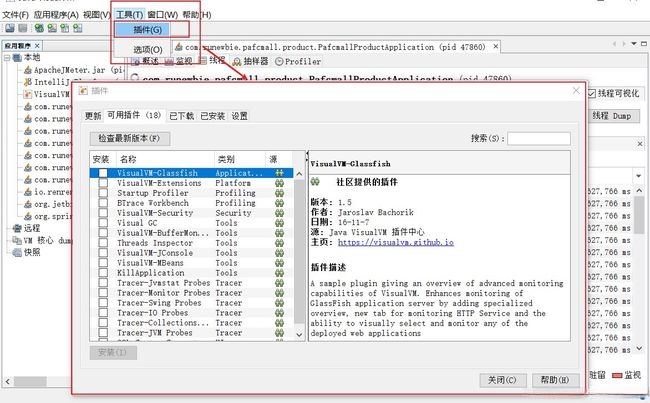Click the first toolbar icon (Load)
Viewport: 650px width, 403px height.
point(10,28)
